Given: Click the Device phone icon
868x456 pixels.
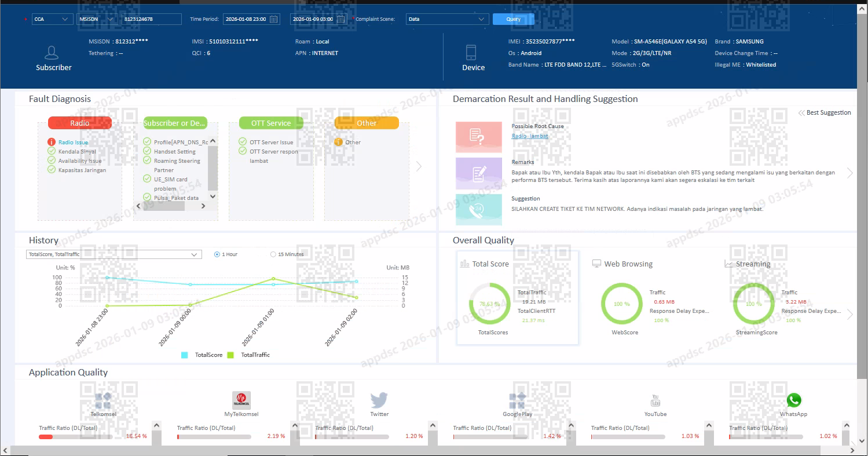Looking at the screenshot, I should point(471,53).
